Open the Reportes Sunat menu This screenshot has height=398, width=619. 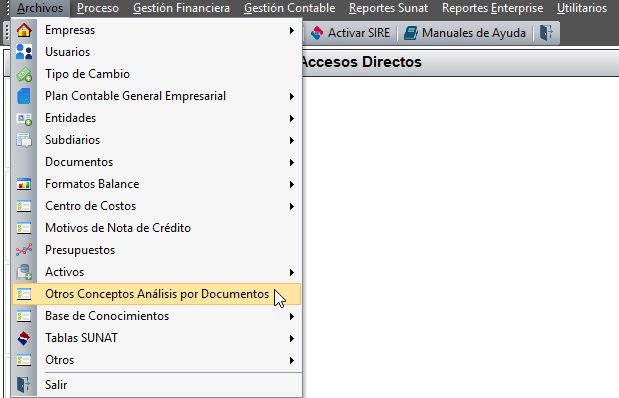pos(388,8)
